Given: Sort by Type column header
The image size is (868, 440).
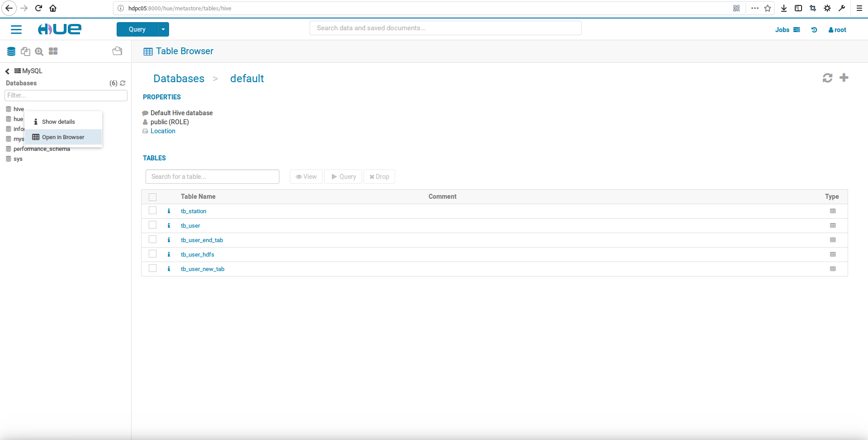Looking at the screenshot, I should pos(832,197).
